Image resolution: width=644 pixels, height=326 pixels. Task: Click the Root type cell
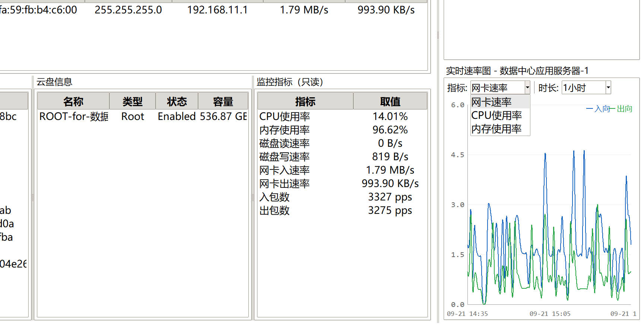click(x=133, y=117)
